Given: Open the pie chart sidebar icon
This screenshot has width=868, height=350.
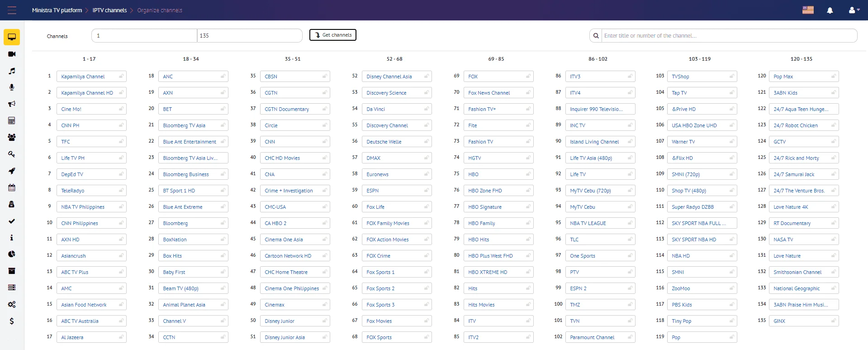Looking at the screenshot, I should tap(12, 254).
